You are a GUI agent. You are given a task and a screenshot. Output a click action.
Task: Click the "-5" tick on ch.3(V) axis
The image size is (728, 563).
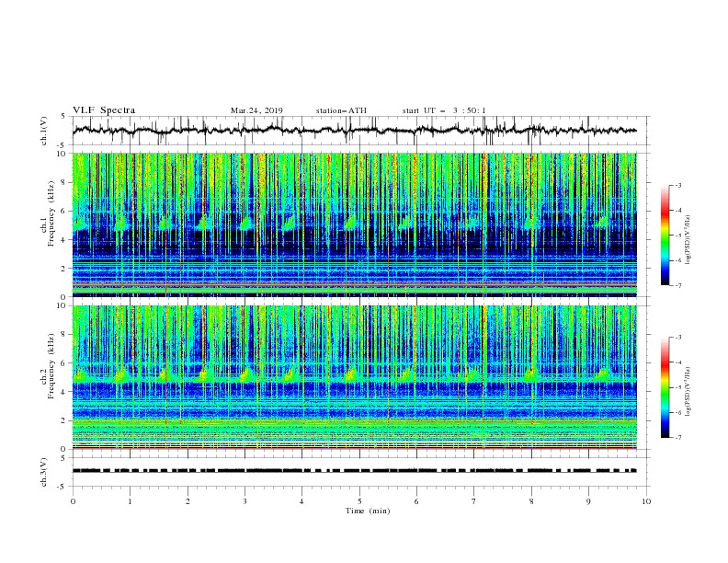[x=63, y=487]
